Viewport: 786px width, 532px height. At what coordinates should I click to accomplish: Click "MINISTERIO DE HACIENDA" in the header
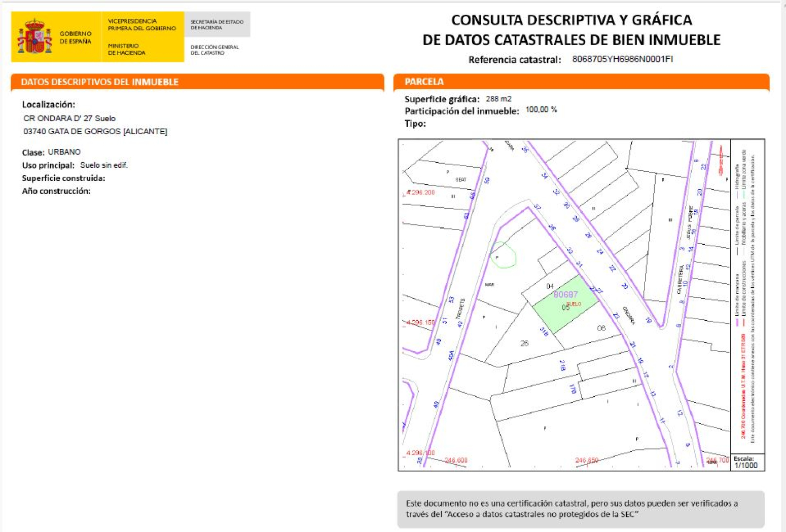tap(126, 49)
